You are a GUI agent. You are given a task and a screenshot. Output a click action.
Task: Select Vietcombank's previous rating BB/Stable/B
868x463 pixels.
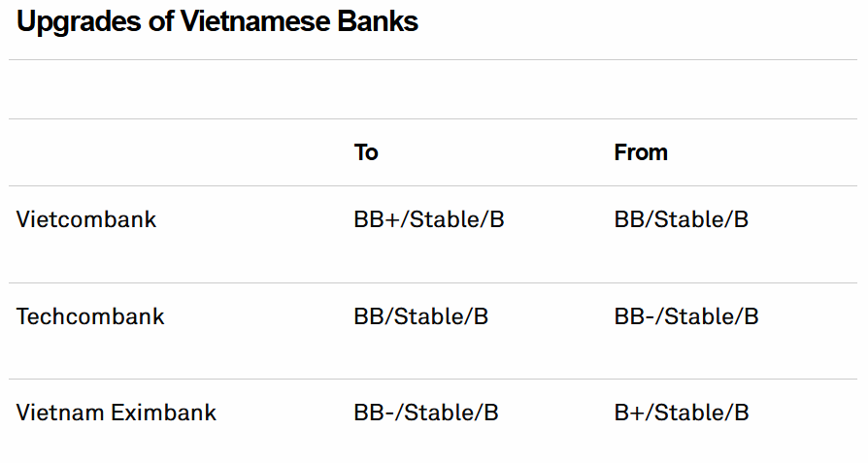(x=682, y=218)
